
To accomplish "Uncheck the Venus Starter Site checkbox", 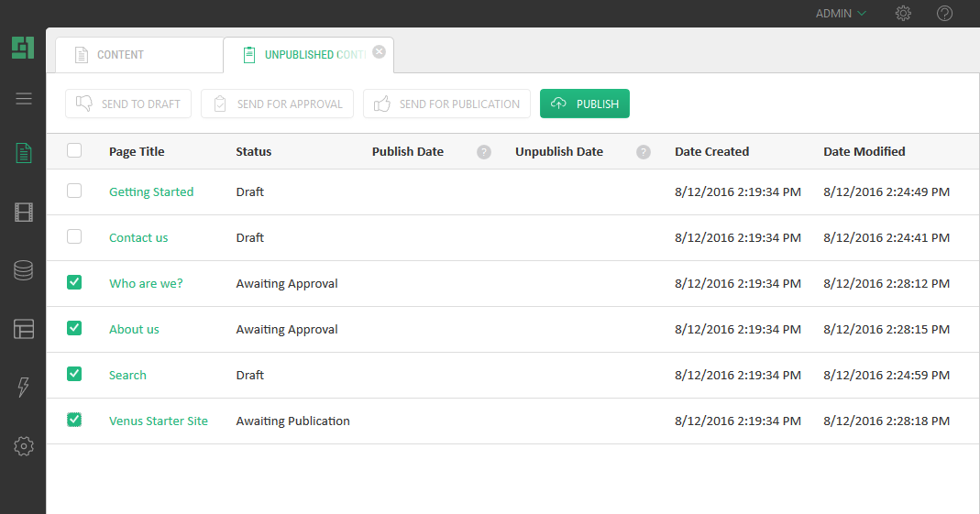I will (74, 420).
